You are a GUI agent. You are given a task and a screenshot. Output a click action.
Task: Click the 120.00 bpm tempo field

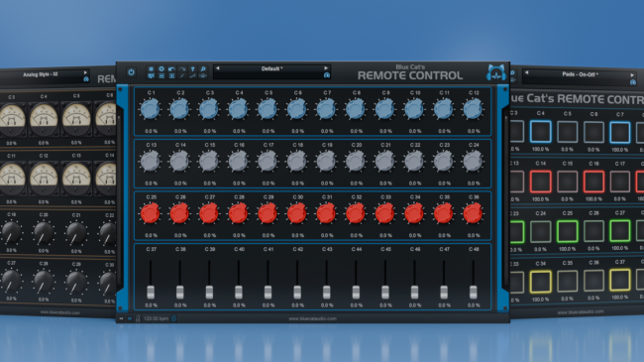[157, 318]
